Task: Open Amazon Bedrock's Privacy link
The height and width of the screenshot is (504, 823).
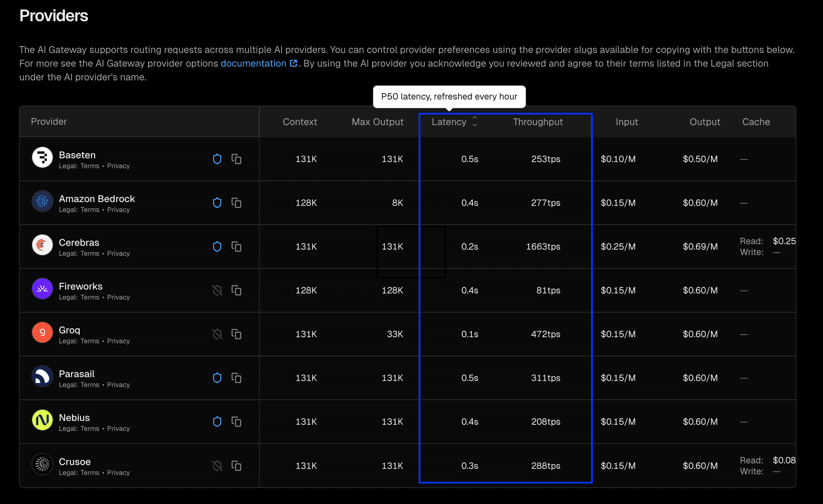Action: point(118,210)
